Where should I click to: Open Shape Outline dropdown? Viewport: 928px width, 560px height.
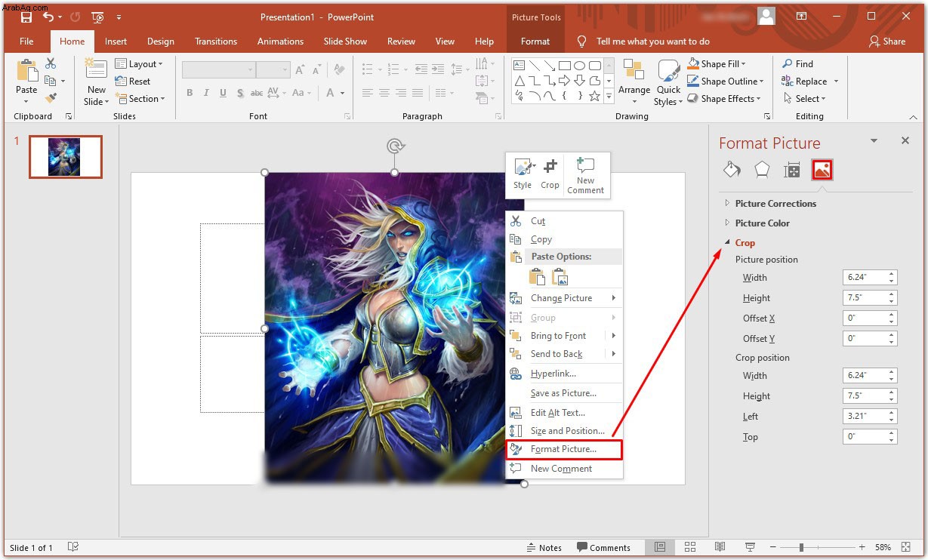point(726,82)
